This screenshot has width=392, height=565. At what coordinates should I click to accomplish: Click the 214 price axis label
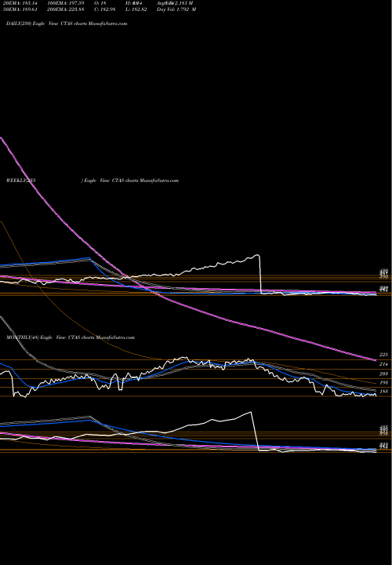coord(383,364)
